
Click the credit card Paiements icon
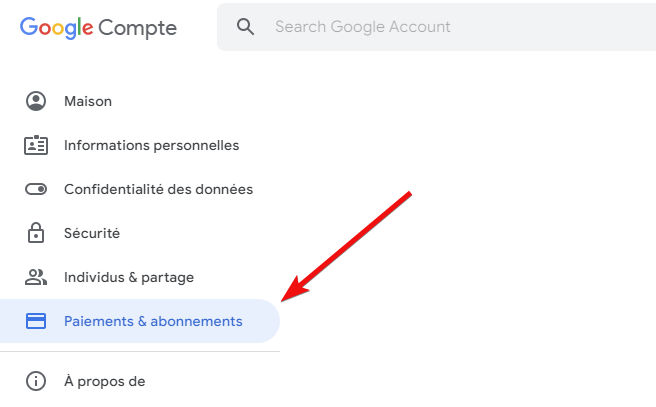(x=36, y=321)
